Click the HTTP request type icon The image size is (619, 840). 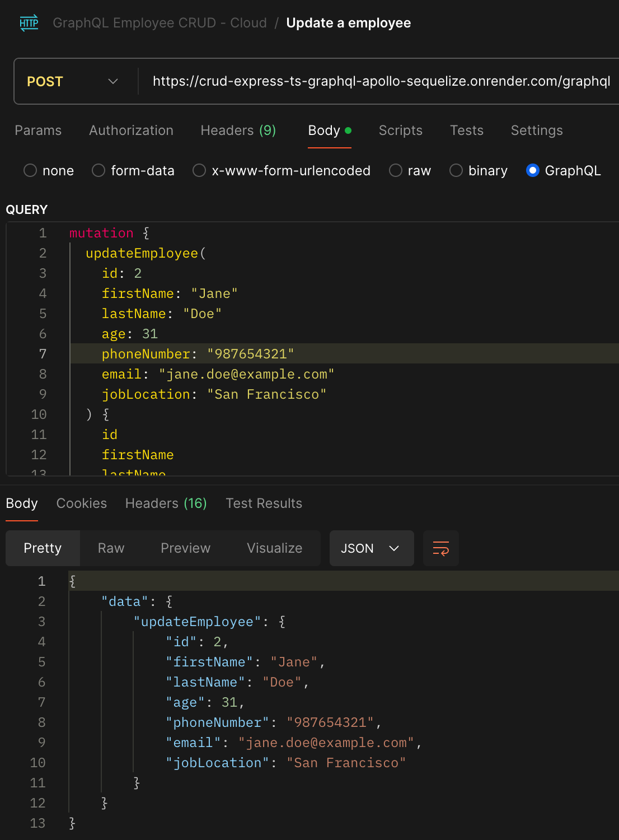29,23
